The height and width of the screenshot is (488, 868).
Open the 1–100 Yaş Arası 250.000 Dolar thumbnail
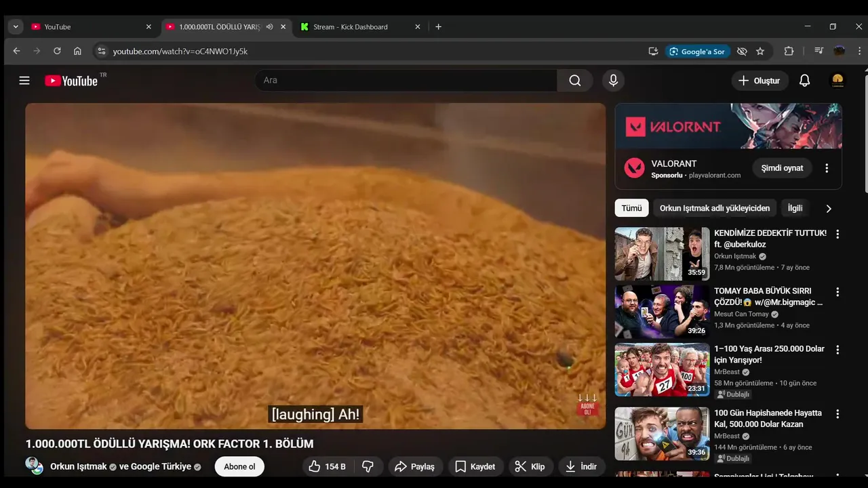662,369
